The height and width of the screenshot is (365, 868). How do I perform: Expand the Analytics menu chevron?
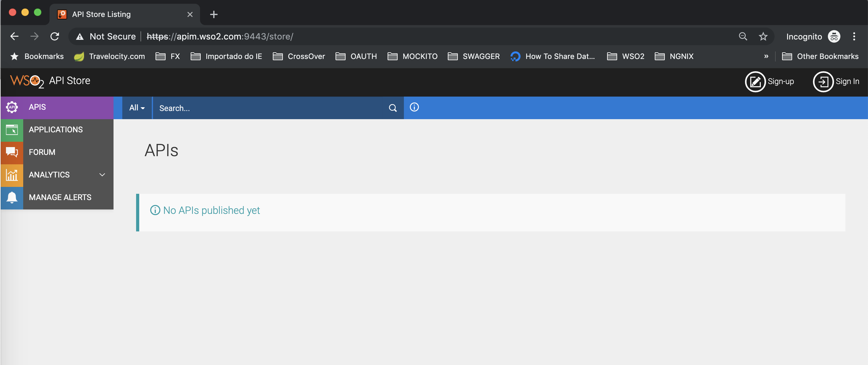pyautogui.click(x=102, y=175)
